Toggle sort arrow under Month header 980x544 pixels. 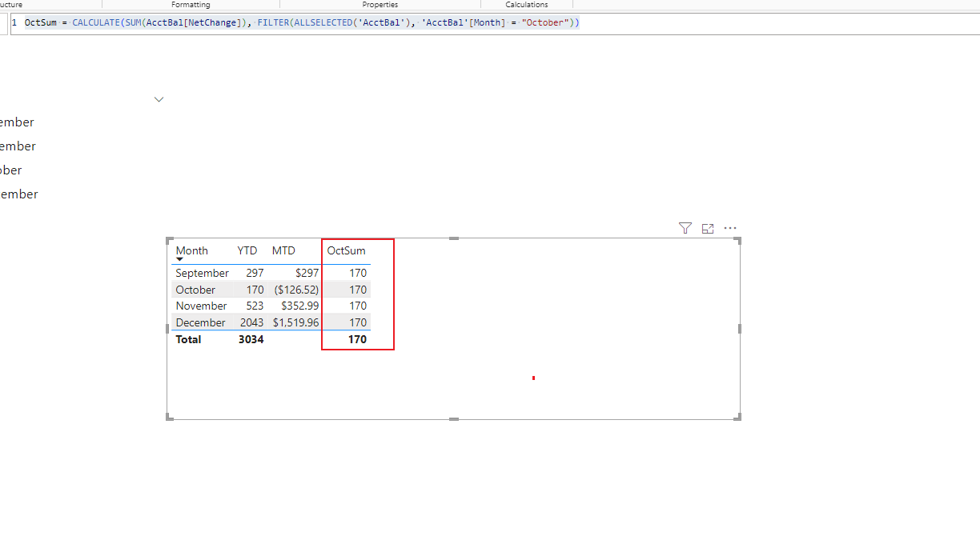[x=179, y=259]
